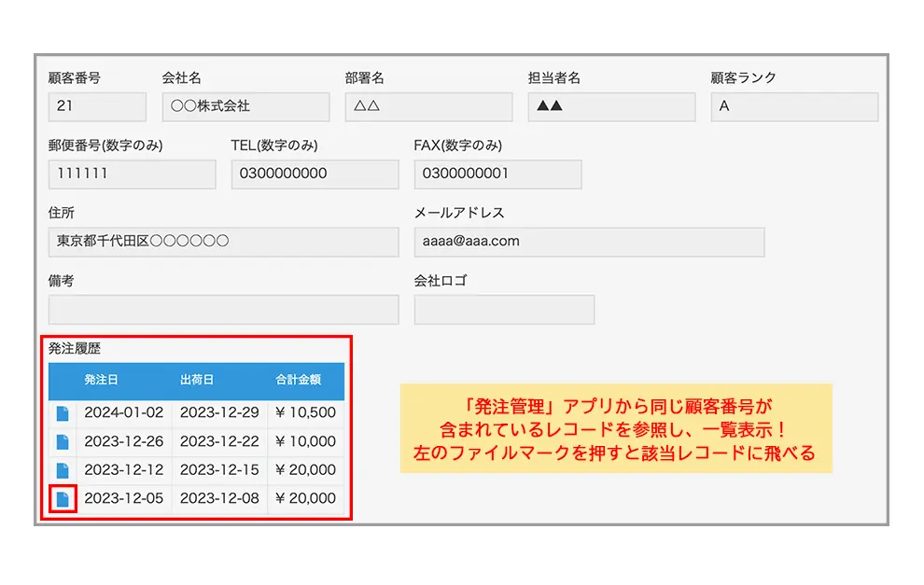
Task: Select the ¥ 10,500 amount cell
Action: (x=305, y=413)
